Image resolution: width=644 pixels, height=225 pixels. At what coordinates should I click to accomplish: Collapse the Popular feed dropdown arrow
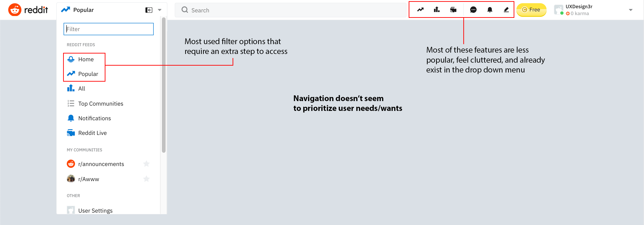point(160,10)
